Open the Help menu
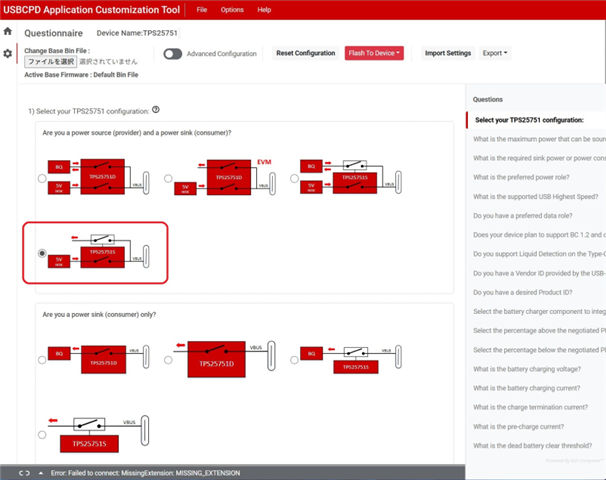This screenshot has height=480, width=606. tap(264, 10)
